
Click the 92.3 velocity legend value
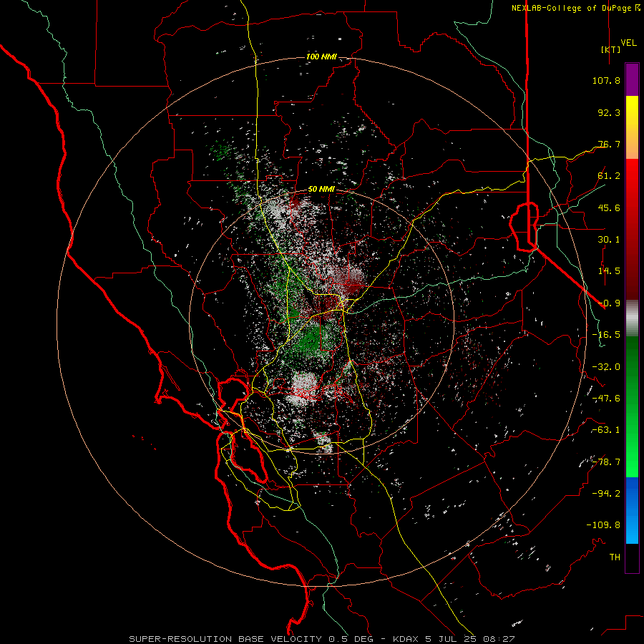pos(609,112)
